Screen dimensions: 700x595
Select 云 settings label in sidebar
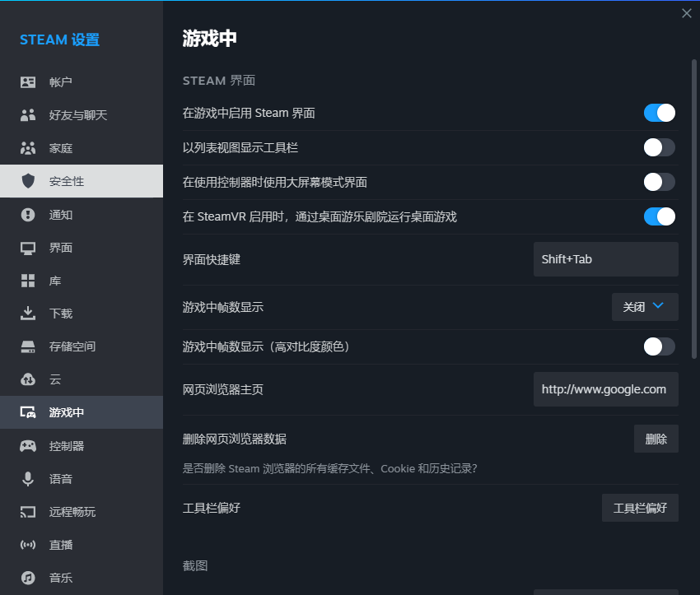(x=55, y=379)
